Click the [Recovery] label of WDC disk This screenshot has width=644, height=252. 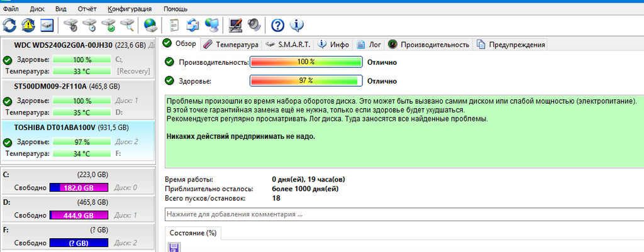(x=133, y=72)
